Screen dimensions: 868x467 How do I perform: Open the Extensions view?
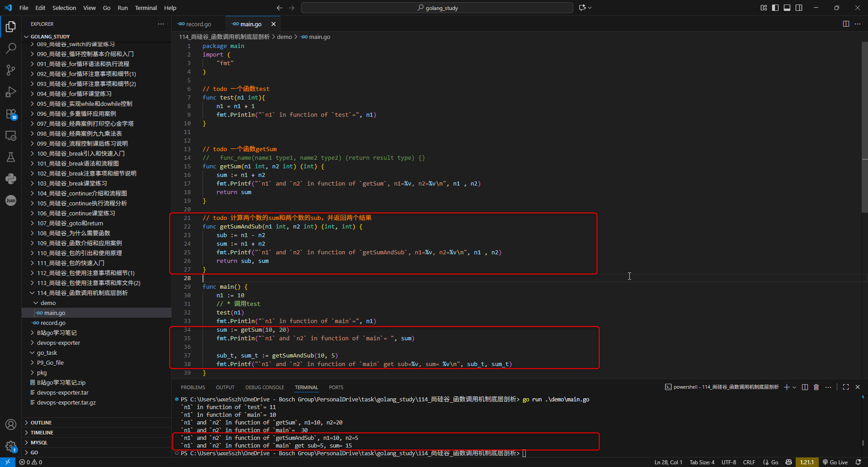(11, 114)
